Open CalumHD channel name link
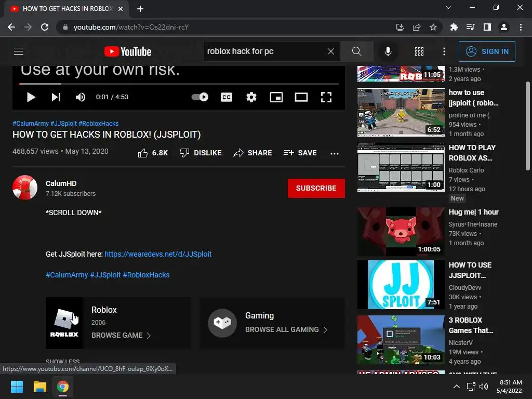The width and height of the screenshot is (532, 399). (61, 183)
